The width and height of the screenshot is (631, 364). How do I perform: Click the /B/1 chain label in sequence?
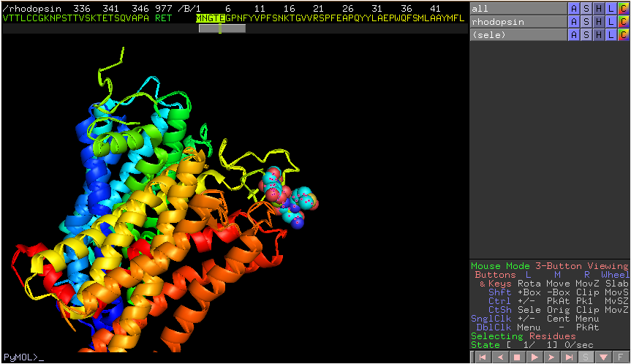[x=189, y=9]
